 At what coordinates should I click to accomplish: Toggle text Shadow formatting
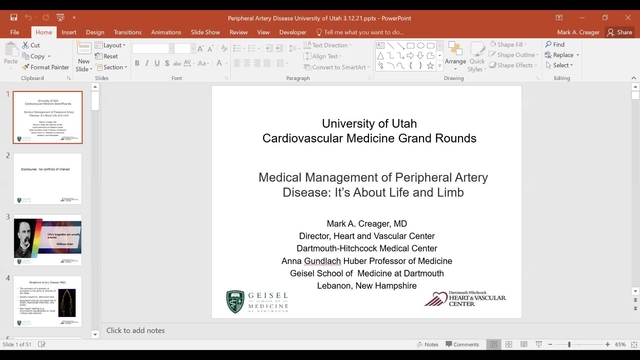coord(167,63)
